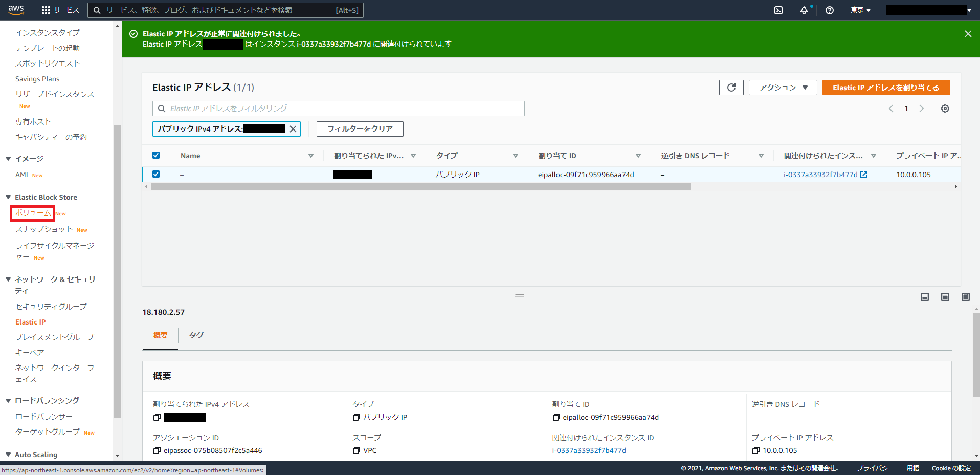The height and width of the screenshot is (475, 980).
Task: Copy the scope VPC value
Action: (x=357, y=451)
